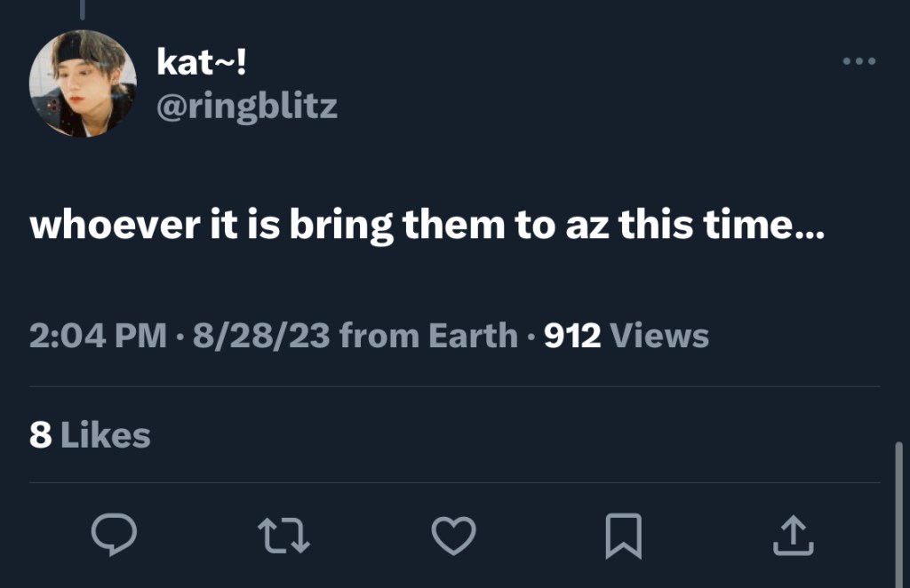Retweet the post using the repost icon
Viewport: 910px width, 588px height.
coord(283,536)
